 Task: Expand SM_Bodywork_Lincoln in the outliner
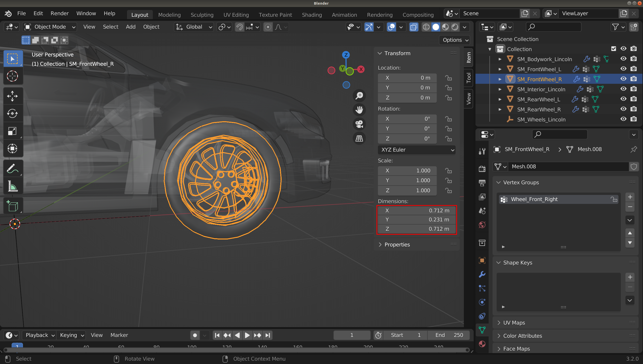(500, 59)
